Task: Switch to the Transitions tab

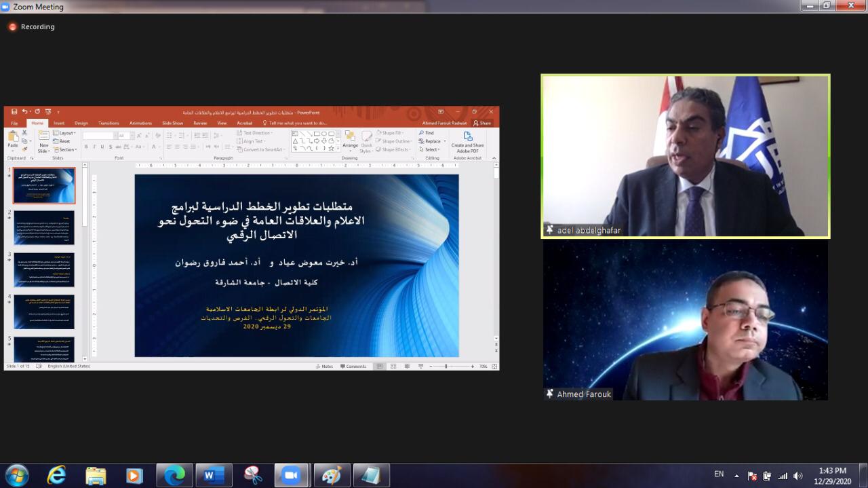Action: (x=108, y=123)
